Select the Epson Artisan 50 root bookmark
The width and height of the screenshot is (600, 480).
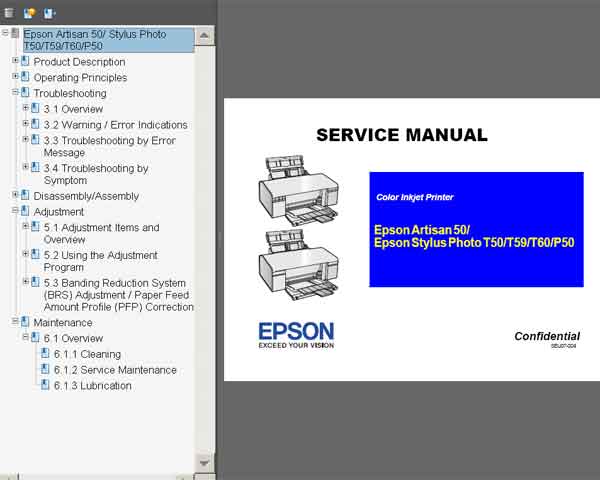coord(109,40)
